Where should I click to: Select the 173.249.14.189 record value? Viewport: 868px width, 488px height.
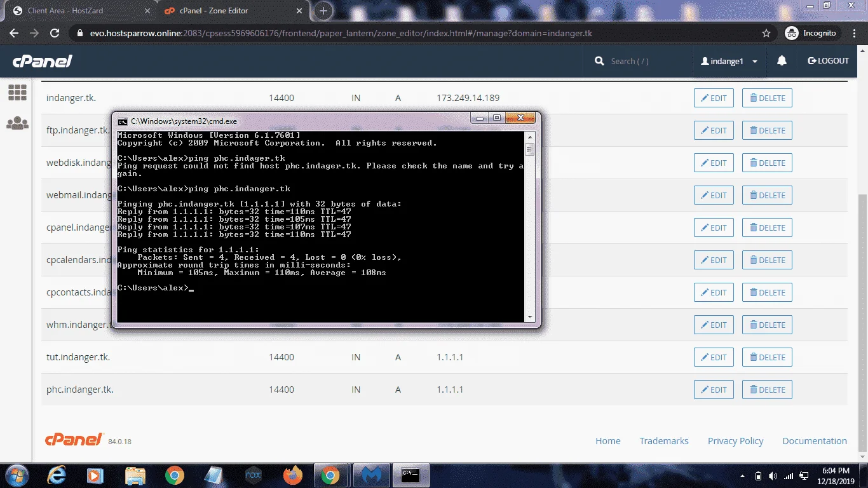point(468,98)
